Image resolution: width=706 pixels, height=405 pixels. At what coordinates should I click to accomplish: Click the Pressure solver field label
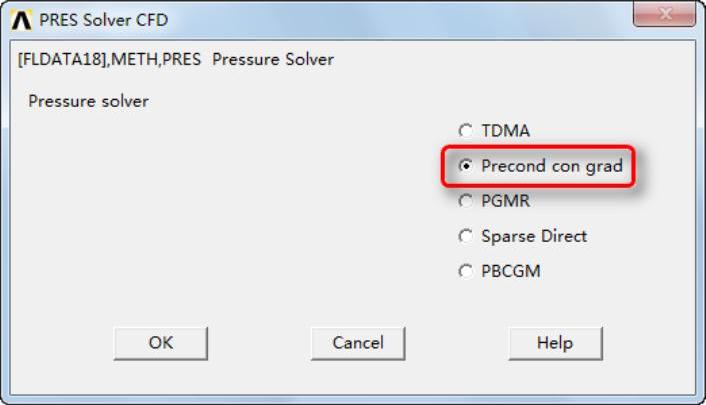point(88,101)
